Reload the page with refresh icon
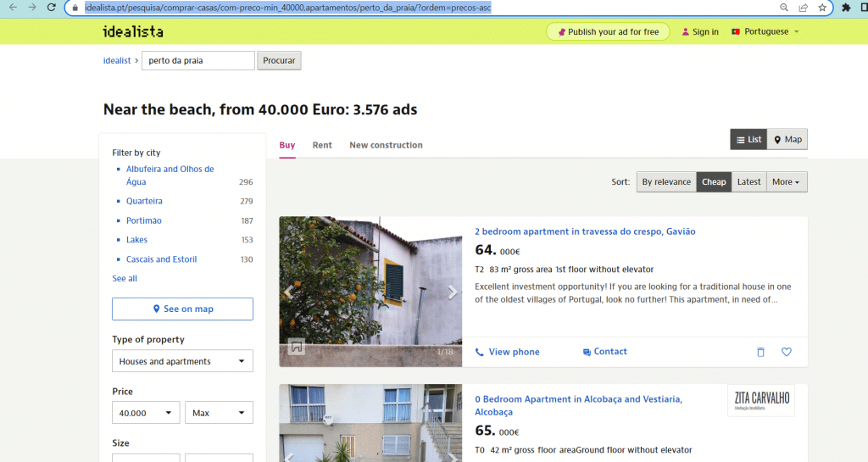 [x=52, y=8]
